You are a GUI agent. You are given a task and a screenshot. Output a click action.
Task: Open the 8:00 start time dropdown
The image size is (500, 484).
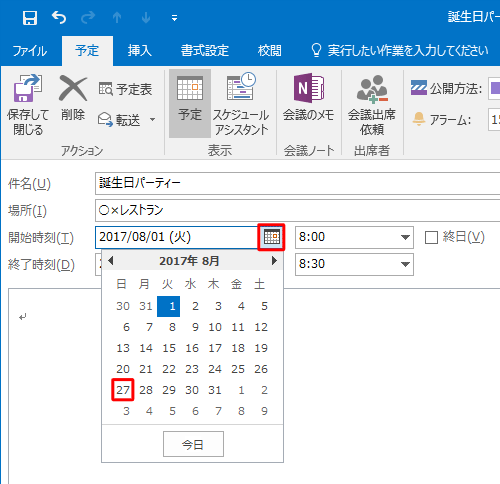(405, 237)
